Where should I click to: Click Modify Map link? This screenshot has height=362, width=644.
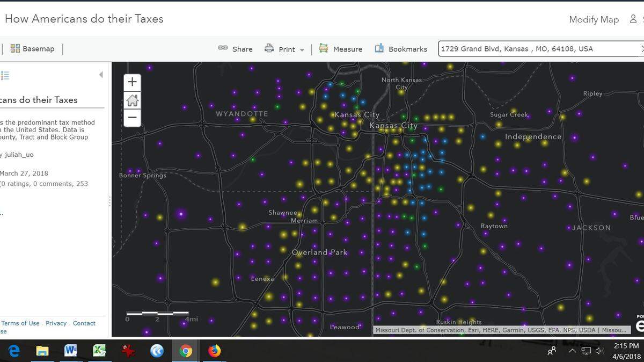594,19
